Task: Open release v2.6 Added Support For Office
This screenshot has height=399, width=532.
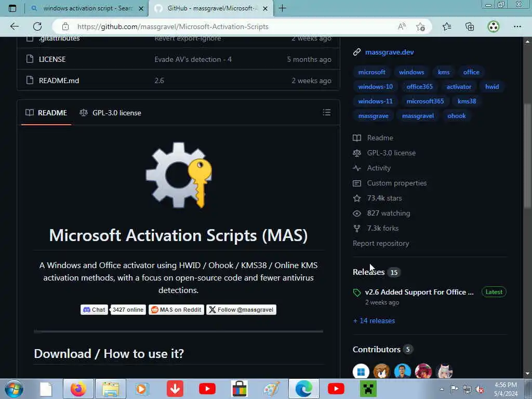Action: click(419, 292)
